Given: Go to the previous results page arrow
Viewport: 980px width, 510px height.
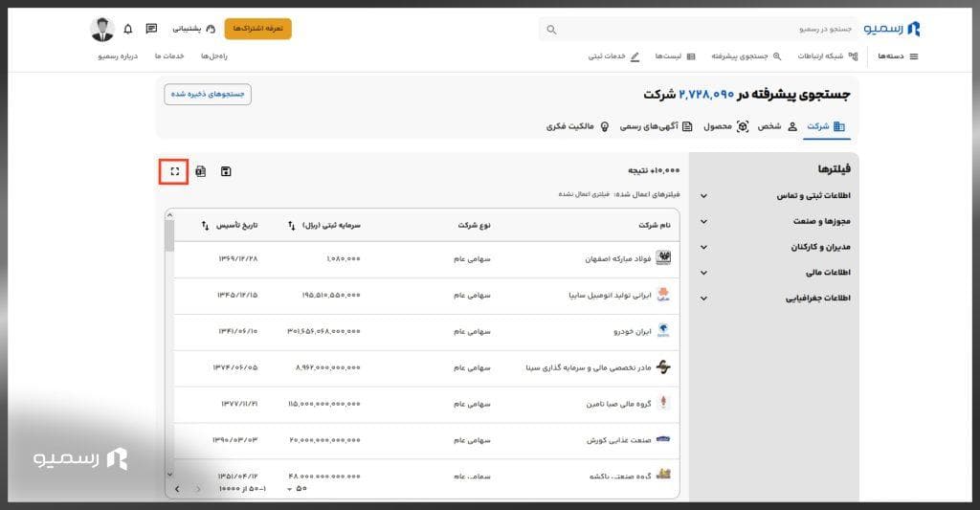Looking at the screenshot, I should tap(198, 489).
